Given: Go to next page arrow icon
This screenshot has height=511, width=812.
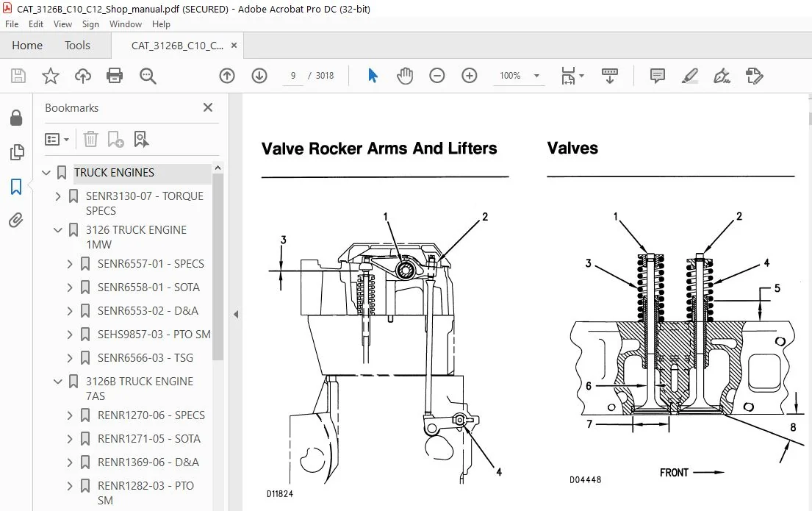Looking at the screenshot, I should tap(259, 76).
